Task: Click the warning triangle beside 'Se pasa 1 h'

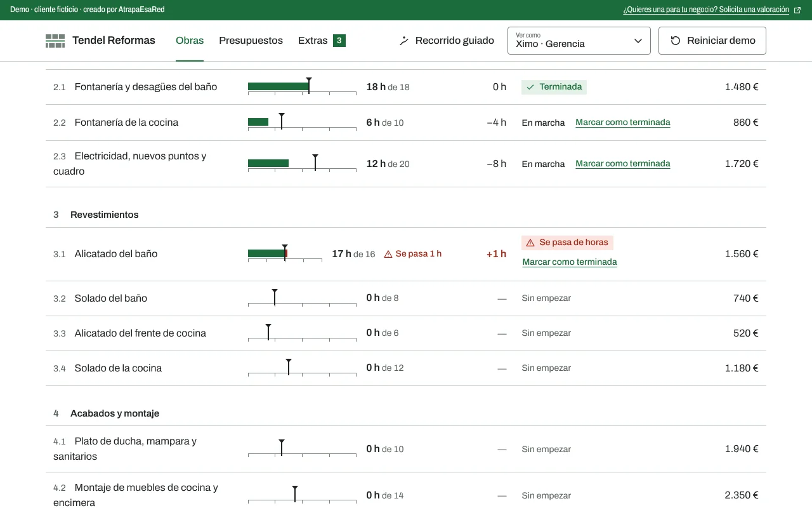Action: pyautogui.click(x=388, y=254)
